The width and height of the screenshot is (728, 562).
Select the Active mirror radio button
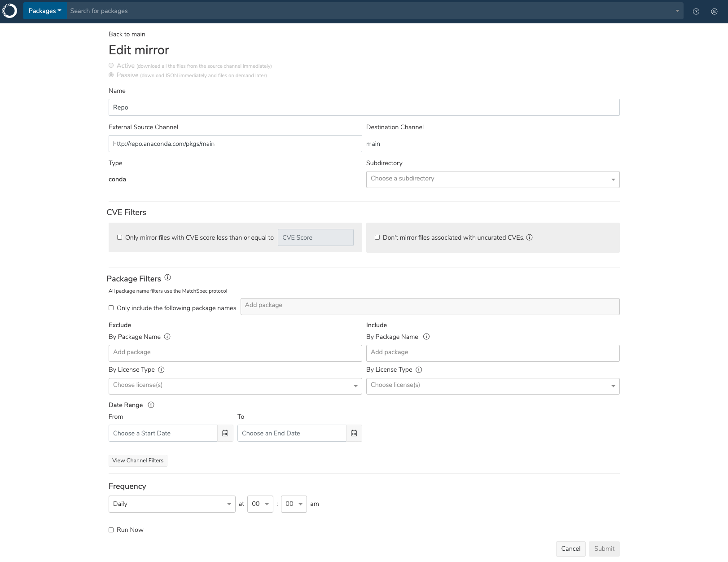[x=111, y=66]
